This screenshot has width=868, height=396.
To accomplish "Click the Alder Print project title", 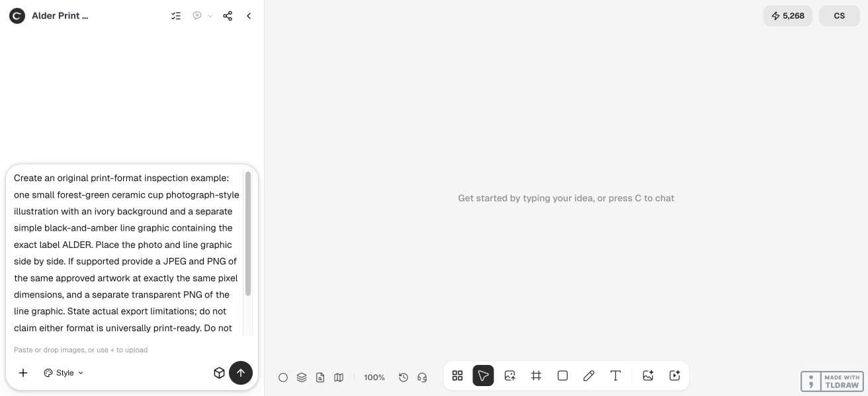I will click(x=60, y=16).
